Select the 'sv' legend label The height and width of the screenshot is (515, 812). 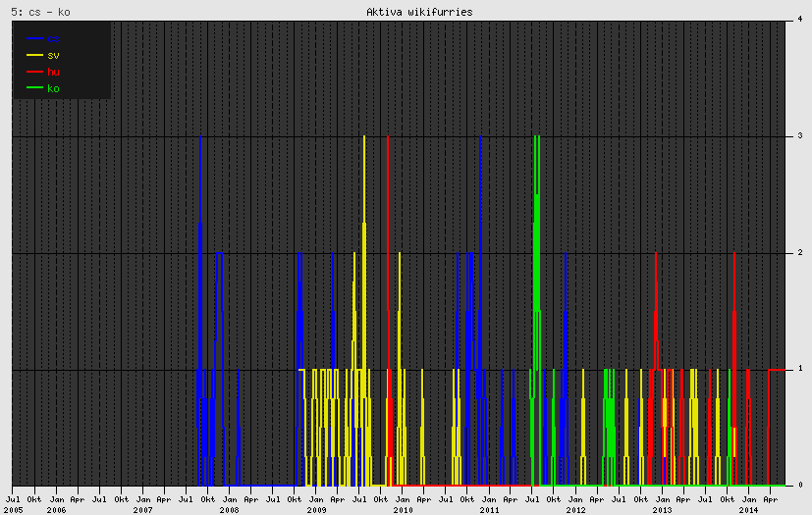pyautogui.click(x=53, y=55)
